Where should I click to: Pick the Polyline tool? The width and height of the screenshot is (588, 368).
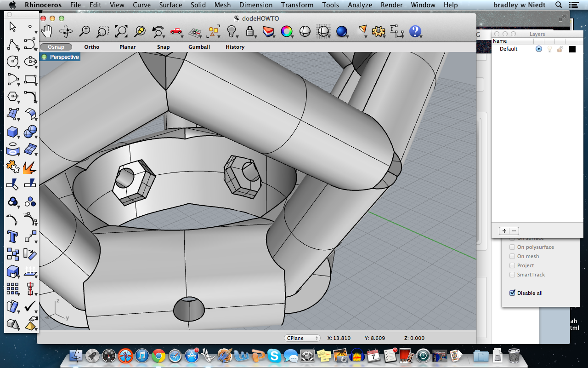[13, 44]
